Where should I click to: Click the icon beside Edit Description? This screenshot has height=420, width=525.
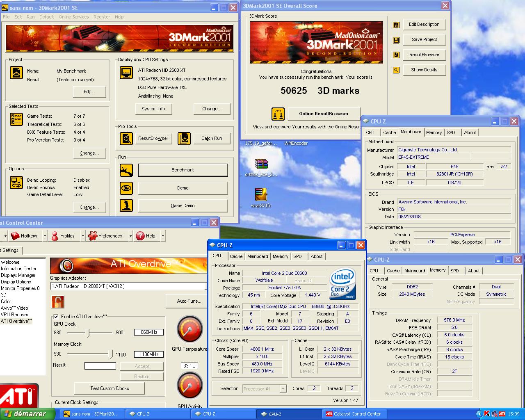[x=396, y=25]
